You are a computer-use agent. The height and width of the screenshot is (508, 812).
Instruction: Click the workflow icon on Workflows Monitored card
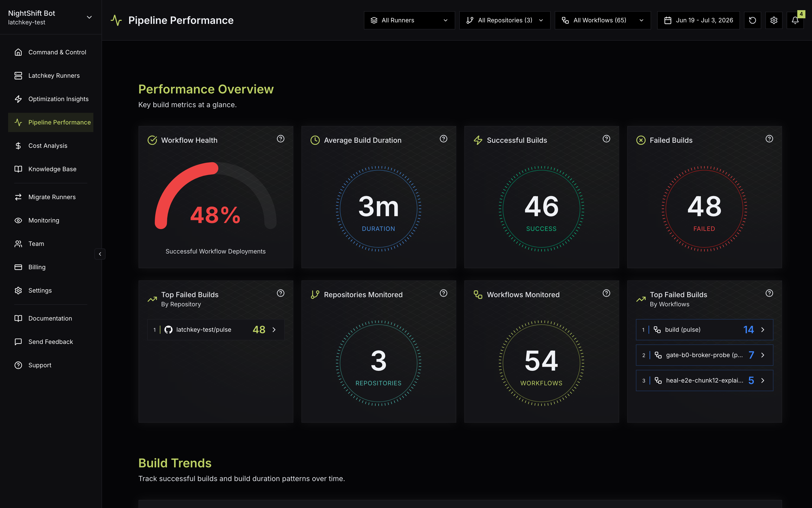click(x=478, y=295)
